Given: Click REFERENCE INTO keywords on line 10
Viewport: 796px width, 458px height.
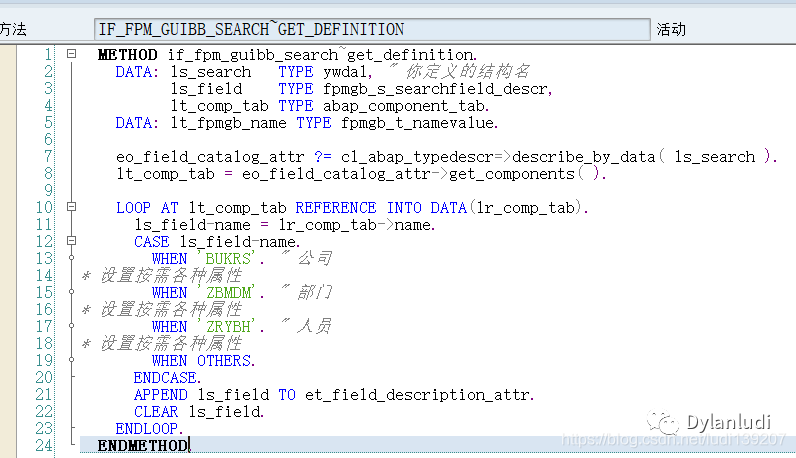Looking at the screenshot, I should (x=358, y=207).
